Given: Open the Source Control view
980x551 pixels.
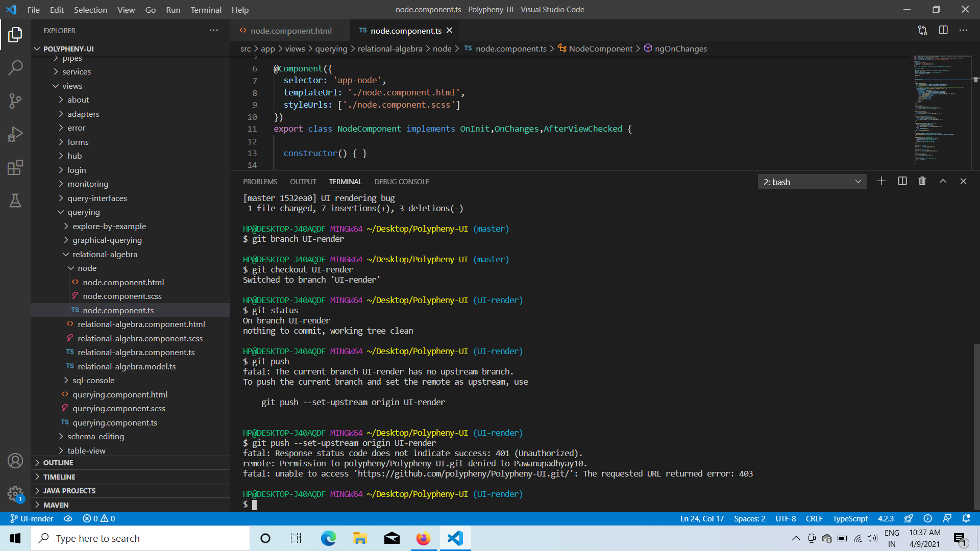Looking at the screenshot, I should (15, 101).
